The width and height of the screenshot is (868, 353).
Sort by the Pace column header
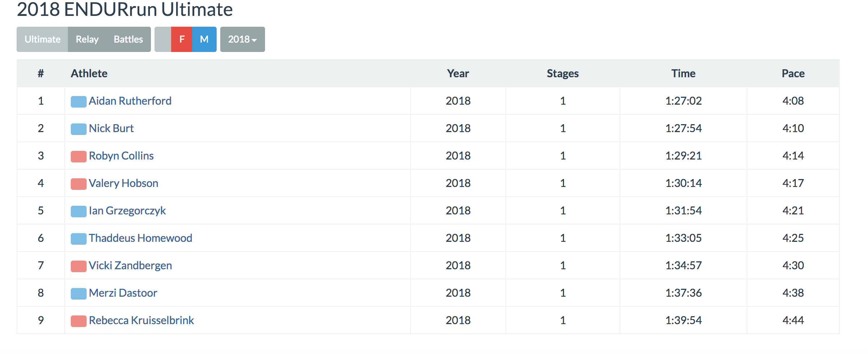[793, 73]
